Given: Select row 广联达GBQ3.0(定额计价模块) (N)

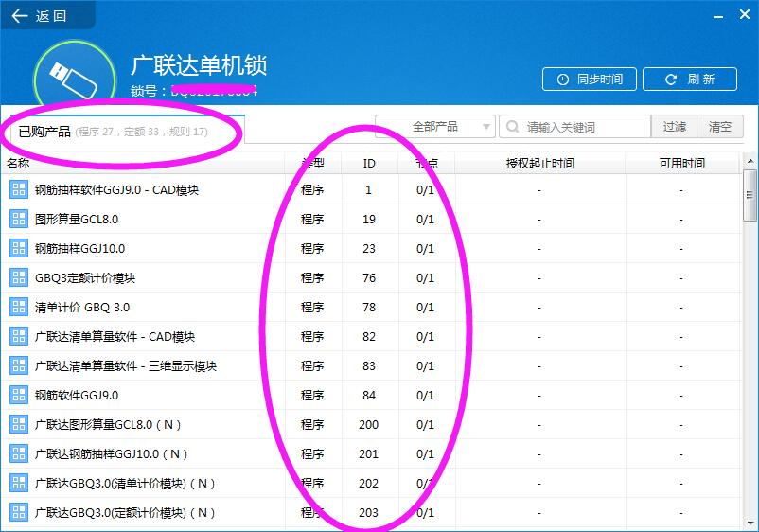Looking at the screenshot, I should pyautogui.click(x=371, y=512).
